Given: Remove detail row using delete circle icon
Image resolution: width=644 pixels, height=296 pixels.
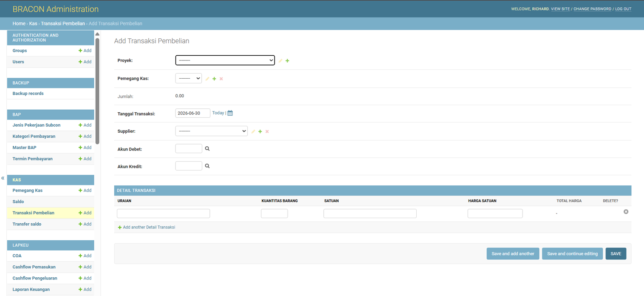Looking at the screenshot, I should [x=626, y=211].
